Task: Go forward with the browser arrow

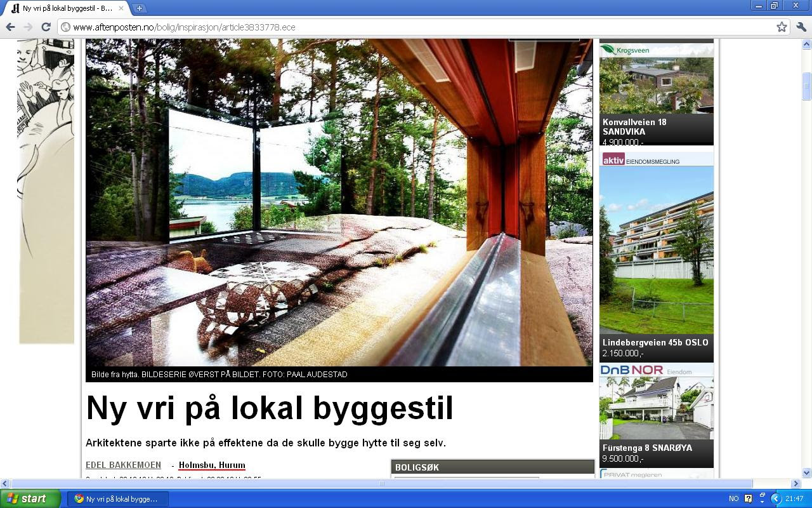Action: (28, 27)
